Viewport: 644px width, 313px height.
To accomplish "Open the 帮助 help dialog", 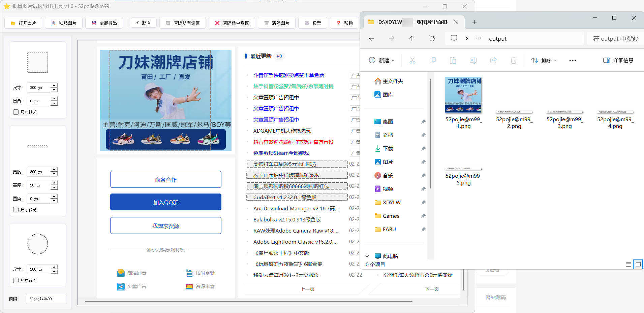I will tap(344, 23).
